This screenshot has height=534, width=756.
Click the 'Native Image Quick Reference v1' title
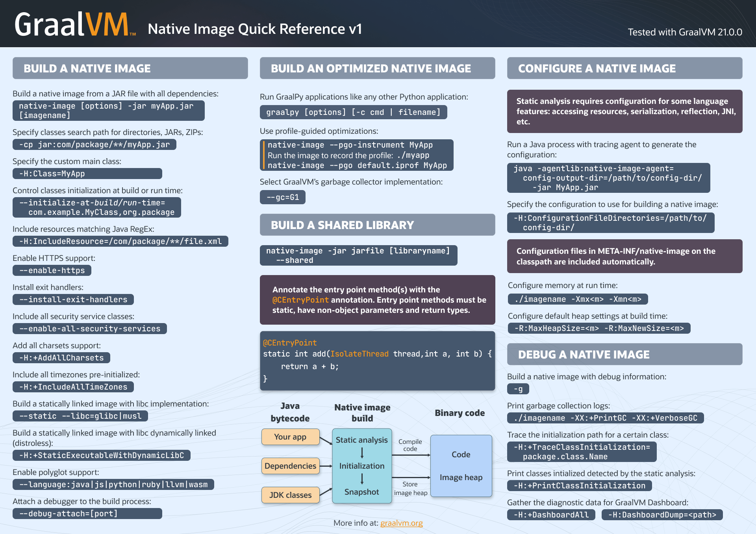(x=255, y=29)
